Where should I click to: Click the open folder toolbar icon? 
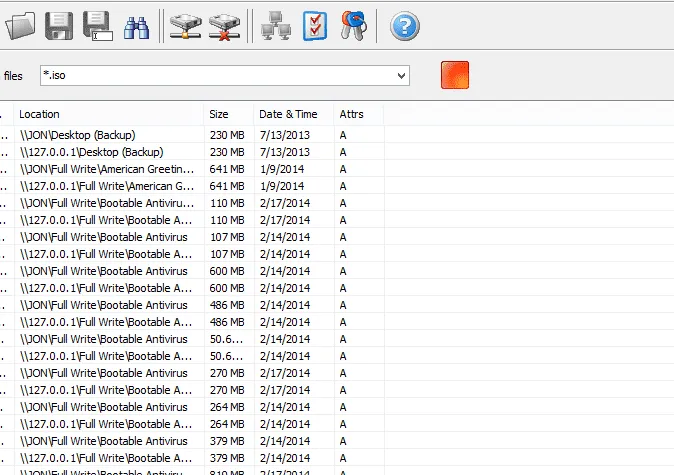19,25
